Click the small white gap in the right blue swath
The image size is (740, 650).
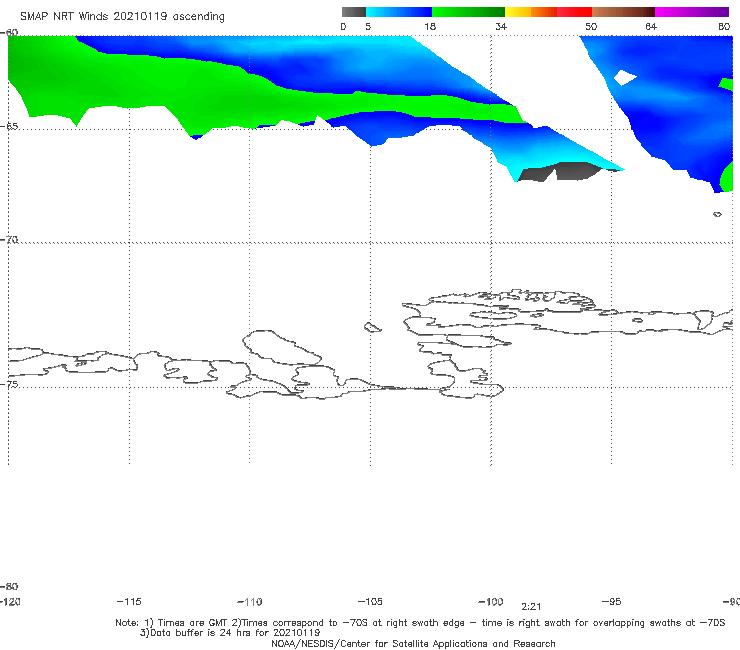[x=625, y=77]
